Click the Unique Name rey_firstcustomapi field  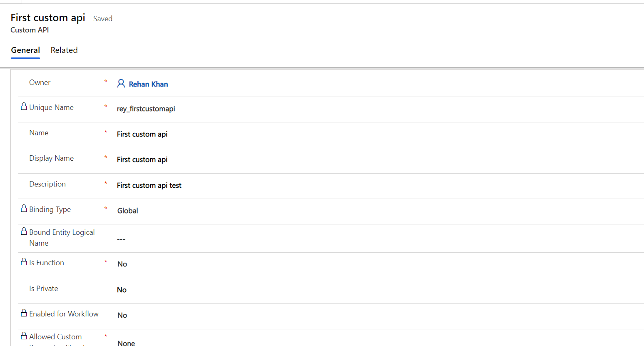point(146,109)
